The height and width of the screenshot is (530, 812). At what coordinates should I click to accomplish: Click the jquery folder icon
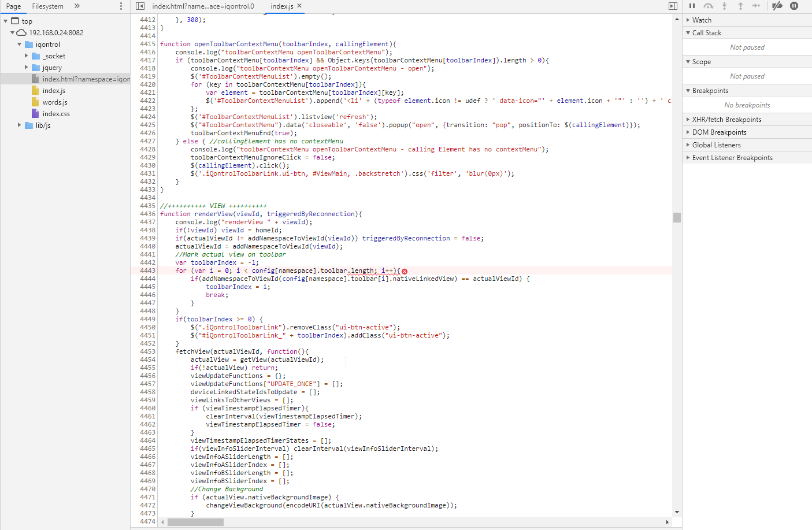36,67
